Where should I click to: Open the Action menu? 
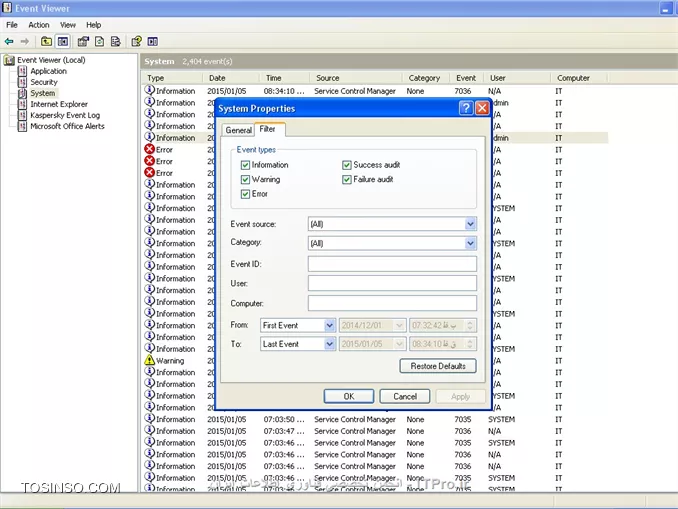(39, 25)
